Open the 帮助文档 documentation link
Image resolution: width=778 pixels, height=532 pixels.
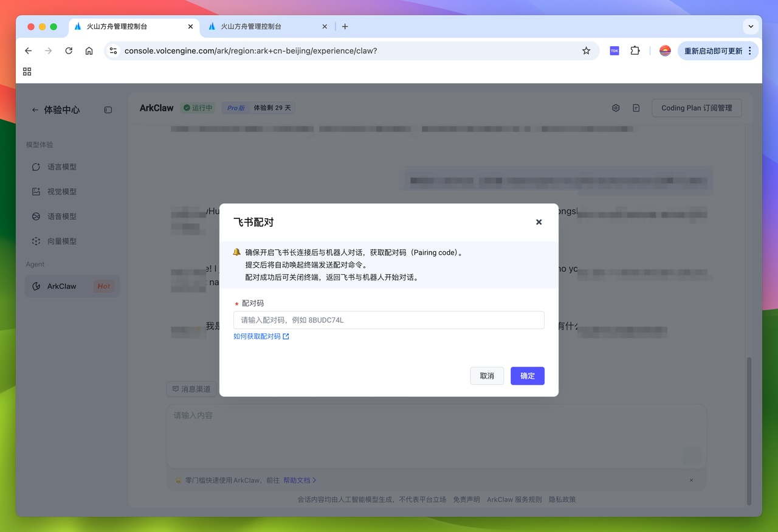click(297, 480)
